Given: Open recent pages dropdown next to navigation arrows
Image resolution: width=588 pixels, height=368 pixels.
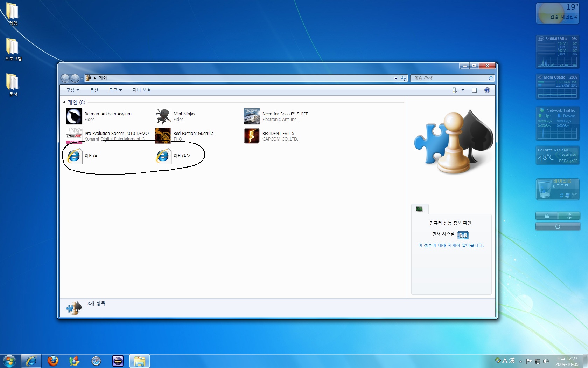Looking at the screenshot, I should pos(82,78).
